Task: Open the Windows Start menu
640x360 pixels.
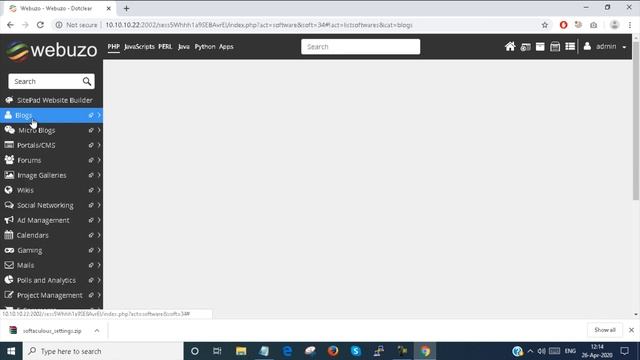Action: coord(11,351)
